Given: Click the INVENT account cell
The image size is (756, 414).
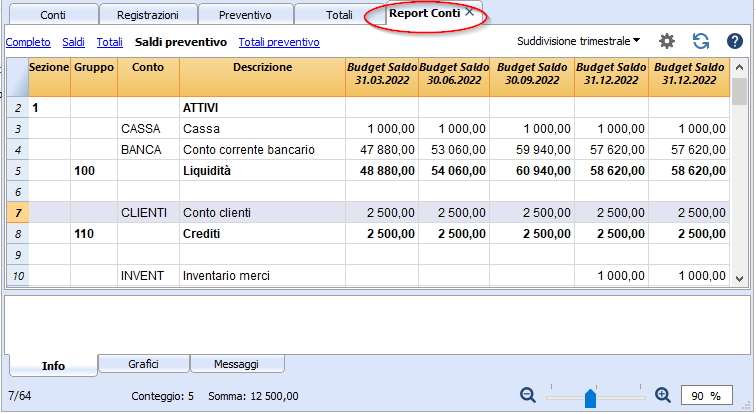Looking at the screenshot, I should tap(148, 276).
